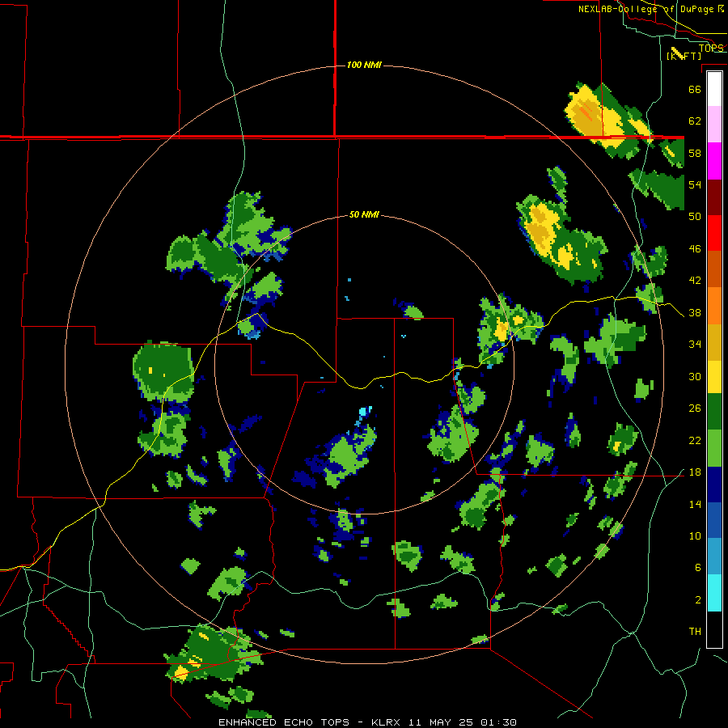Click the TOPS legend heading
Viewport: 728px width, 728px height.
click(711, 48)
